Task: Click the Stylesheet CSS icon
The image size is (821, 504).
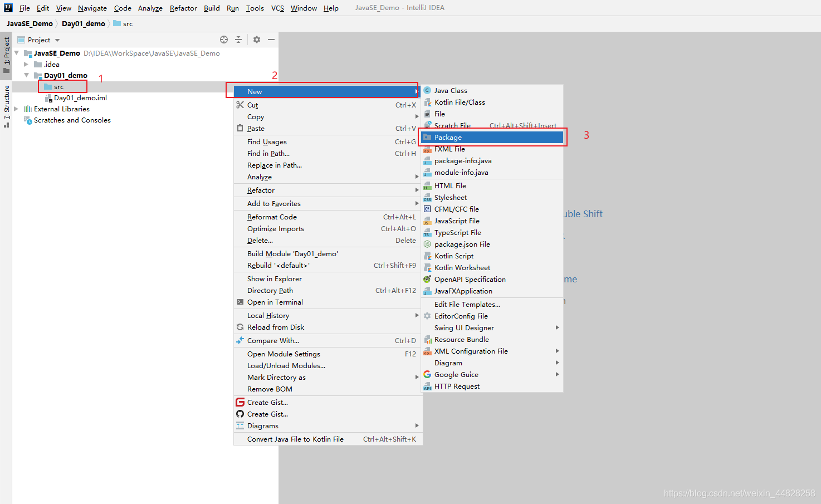Action: (x=427, y=197)
